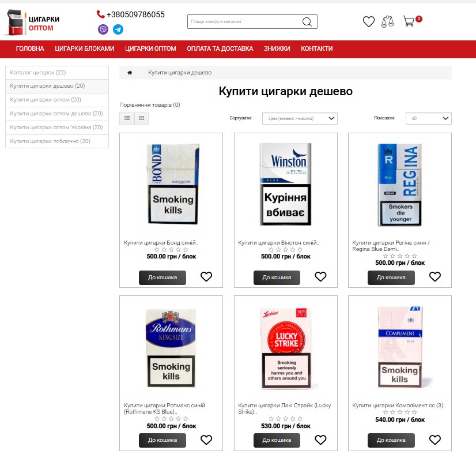This screenshot has width=476, height=454.
Task: Add Bond blue cigarettes to cart
Action: pos(162,277)
